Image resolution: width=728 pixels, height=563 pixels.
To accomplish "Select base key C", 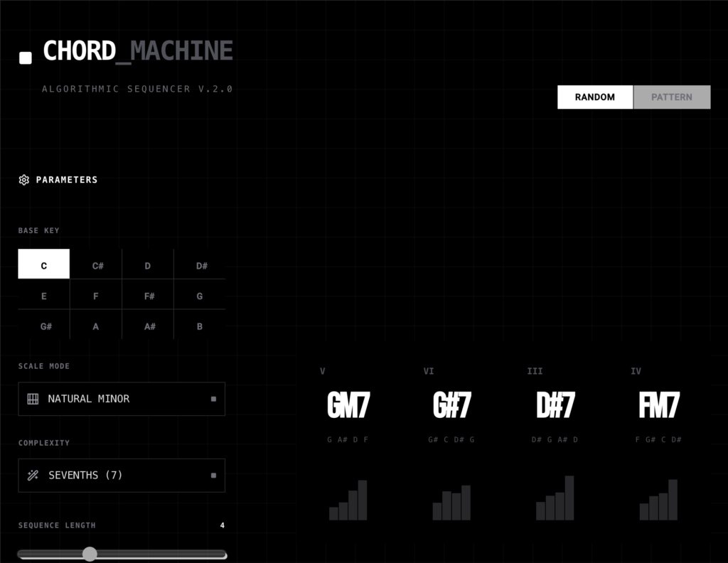I will pyautogui.click(x=44, y=264).
